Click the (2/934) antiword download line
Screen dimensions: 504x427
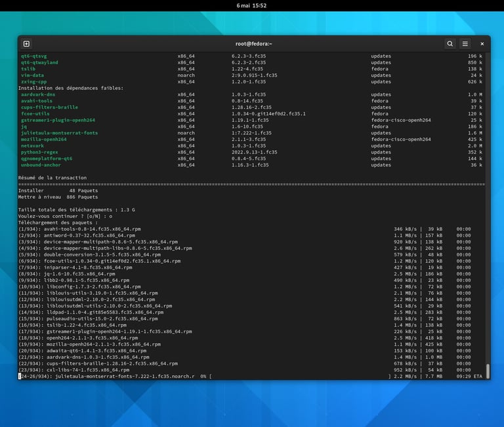tap(244, 235)
